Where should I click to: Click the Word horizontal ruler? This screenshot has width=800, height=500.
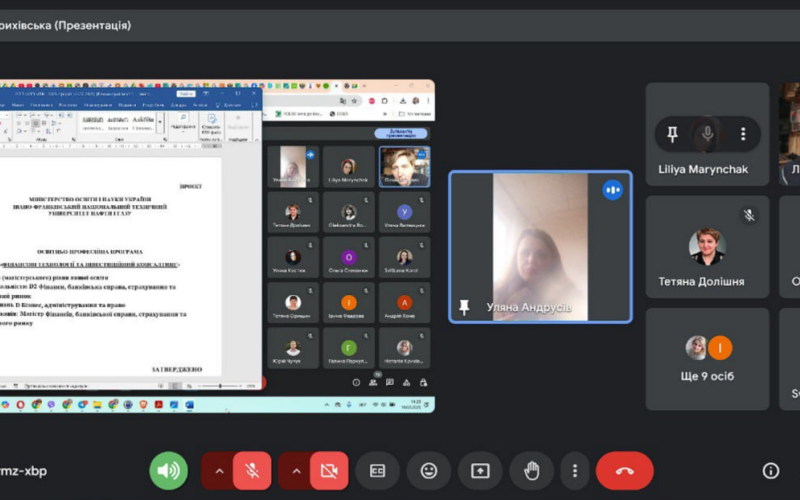point(110,146)
